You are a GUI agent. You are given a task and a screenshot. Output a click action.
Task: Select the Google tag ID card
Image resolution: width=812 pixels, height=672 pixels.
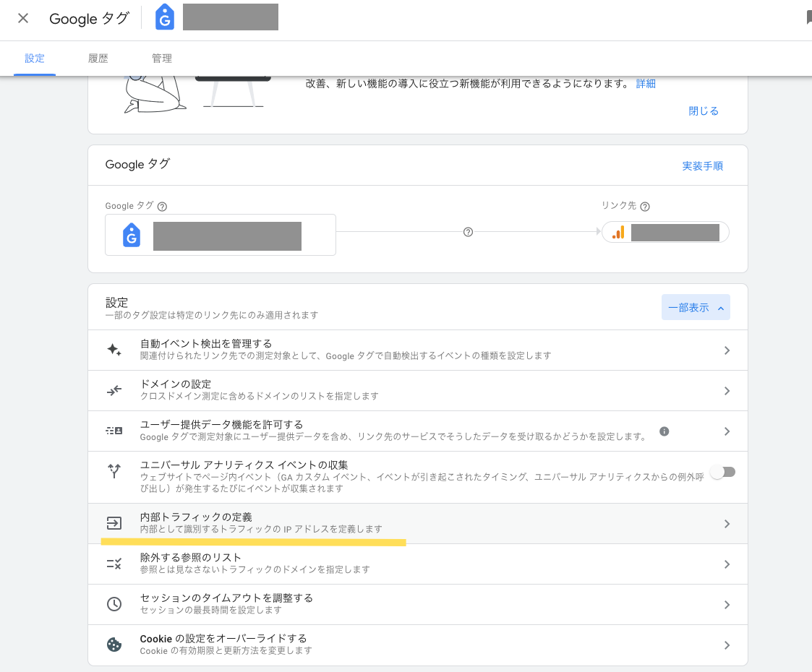tap(221, 235)
